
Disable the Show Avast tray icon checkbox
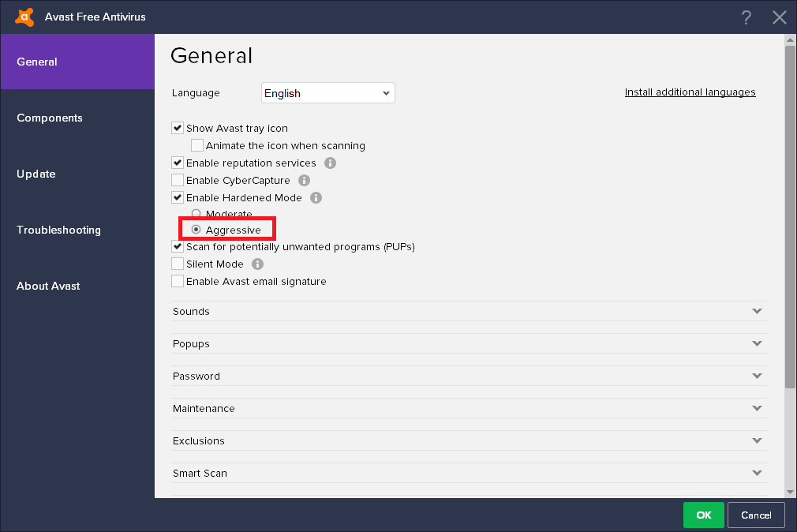click(x=178, y=129)
